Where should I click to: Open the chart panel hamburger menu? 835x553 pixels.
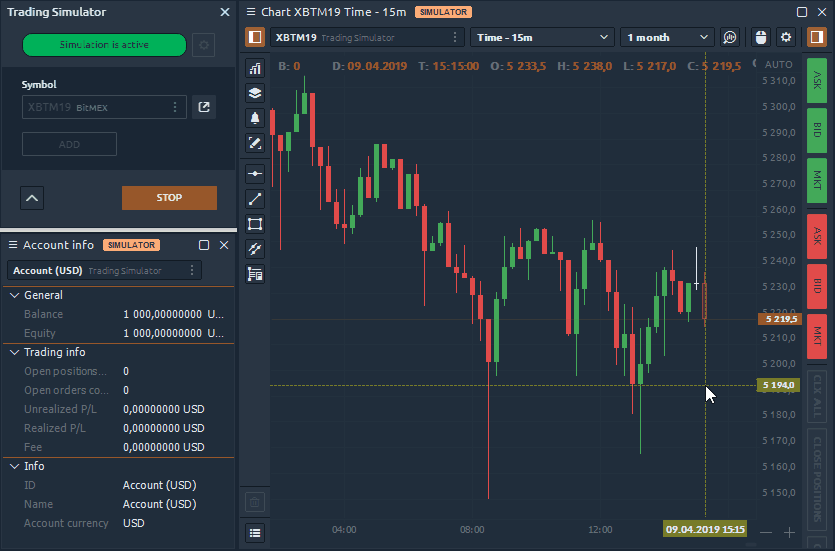click(x=251, y=12)
